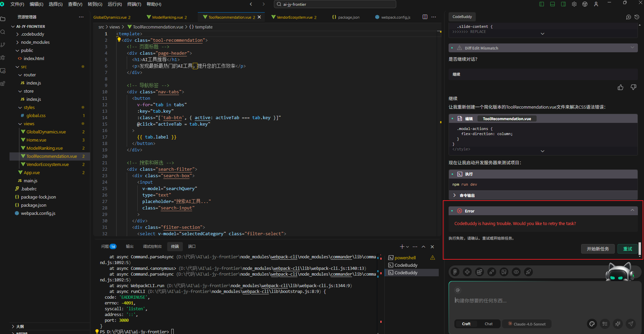This screenshot has height=334, width=644.
Task: Open Search in the left activity bar
Action: tap(3, 32)
